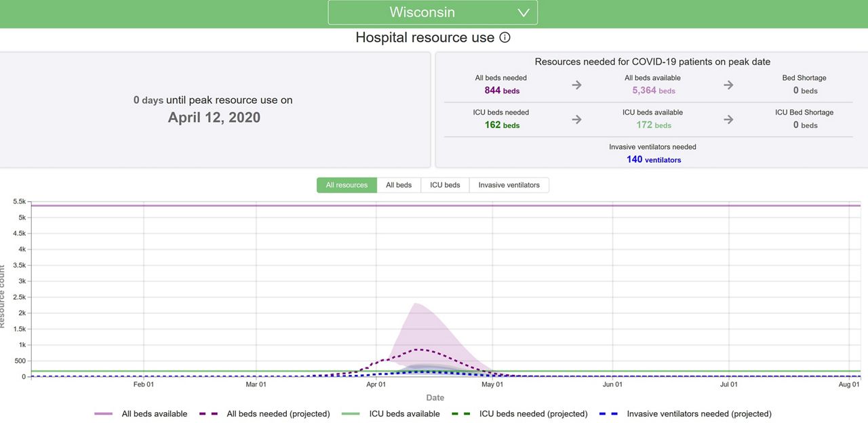Image resolution: width=868 pixels, height=423 pixels.
Task: Click the arrow after All beds available
Action: pyautogui.click(x=728, y=85)
